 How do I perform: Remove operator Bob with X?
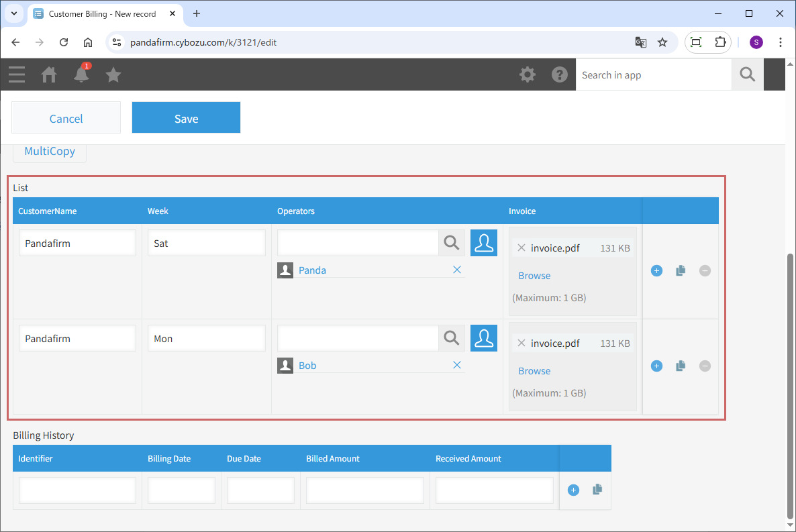[x=457, y=365]
